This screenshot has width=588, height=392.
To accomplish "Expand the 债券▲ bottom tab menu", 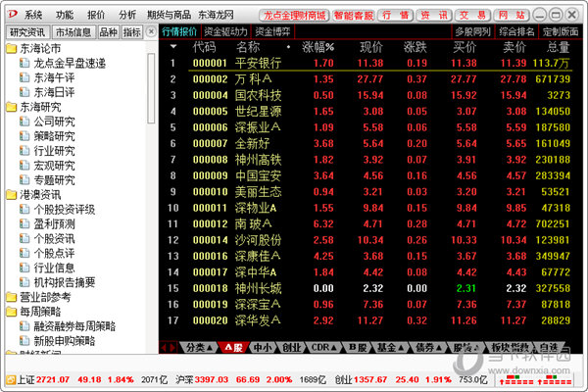I will coord(428,348).
